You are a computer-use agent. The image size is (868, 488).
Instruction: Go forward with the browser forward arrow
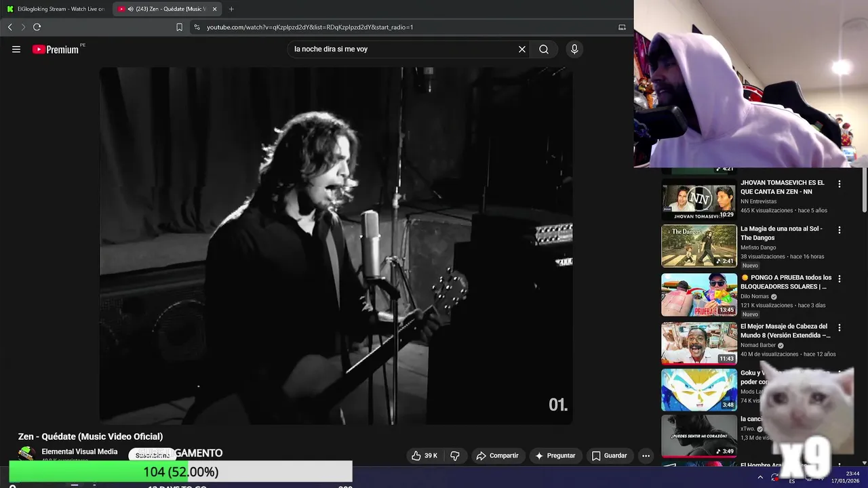[x=23, y=27]
